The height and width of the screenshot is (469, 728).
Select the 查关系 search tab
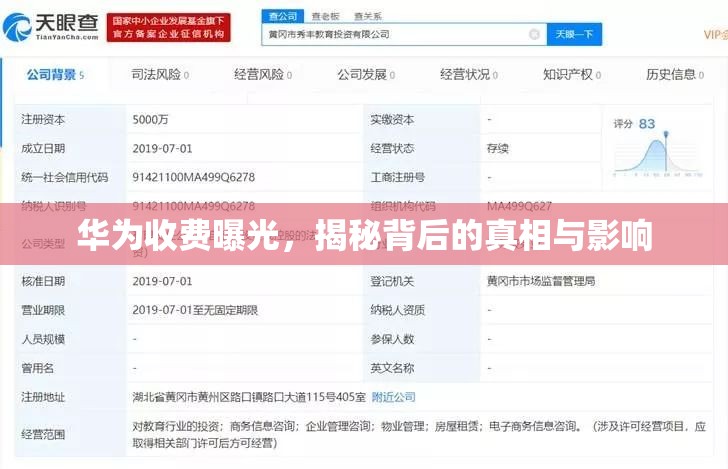point(368,16)
